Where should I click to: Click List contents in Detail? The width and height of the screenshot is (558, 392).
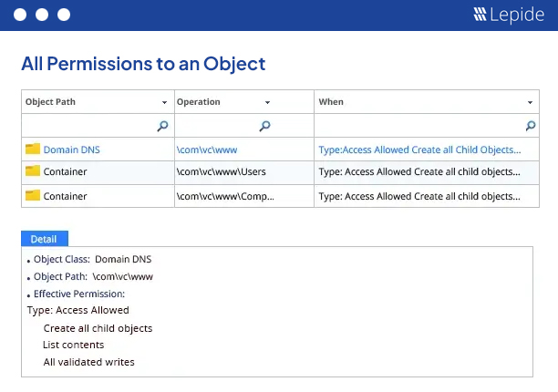(73, 345)
